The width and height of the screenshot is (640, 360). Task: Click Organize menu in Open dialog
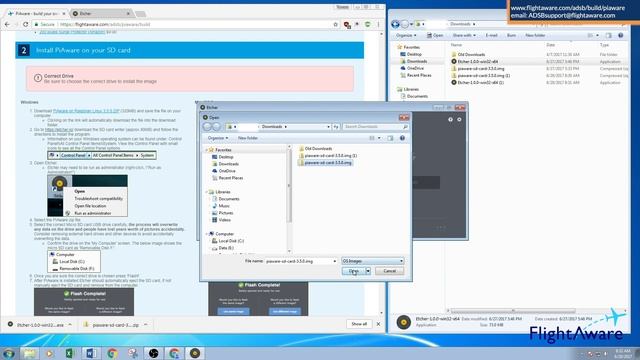[218, 138]
